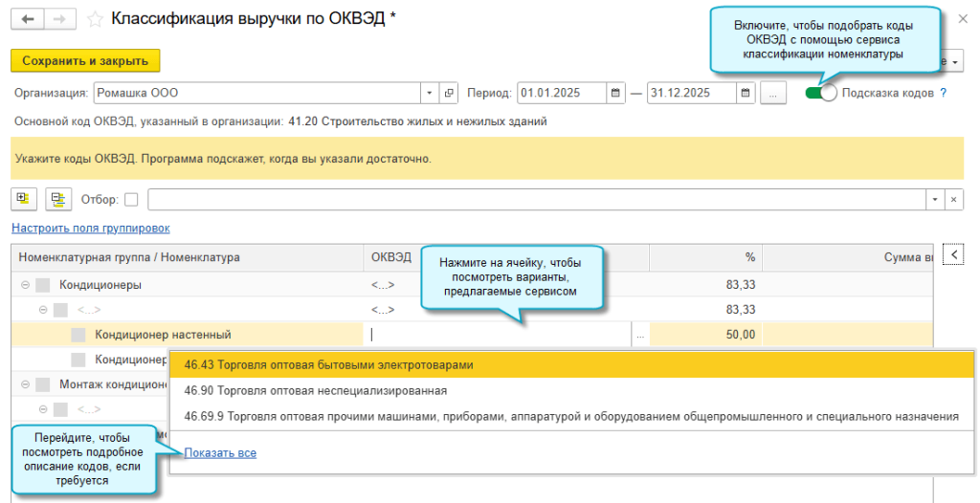Open the Показать все link
Screen dimensions: 980x503
coord(220,453)
